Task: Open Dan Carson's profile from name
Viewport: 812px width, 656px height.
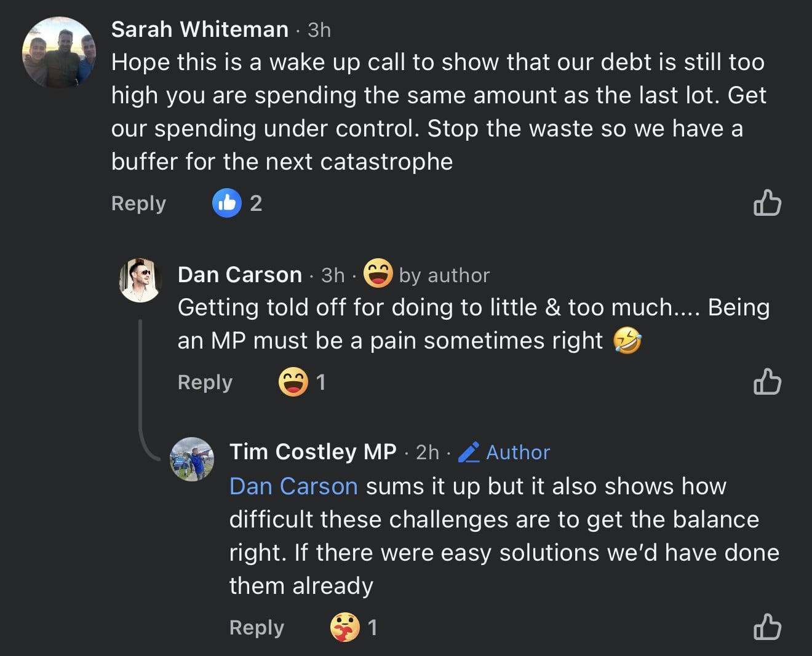Action: [x=239, y=275]
